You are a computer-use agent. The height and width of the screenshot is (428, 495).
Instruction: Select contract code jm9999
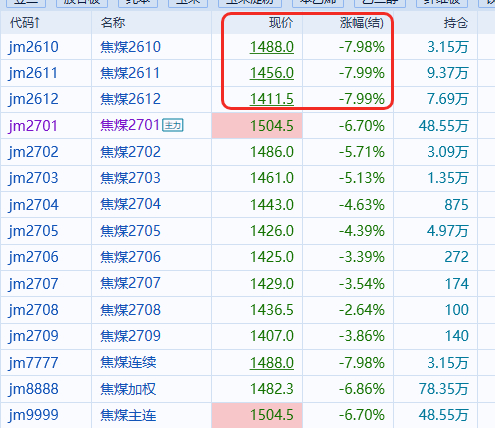tap(33, 415)
